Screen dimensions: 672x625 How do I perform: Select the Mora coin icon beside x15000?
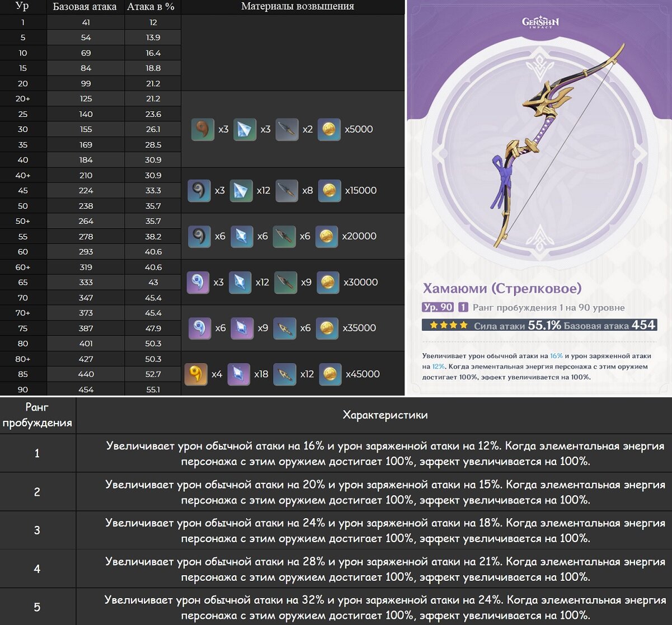[330, 191]
